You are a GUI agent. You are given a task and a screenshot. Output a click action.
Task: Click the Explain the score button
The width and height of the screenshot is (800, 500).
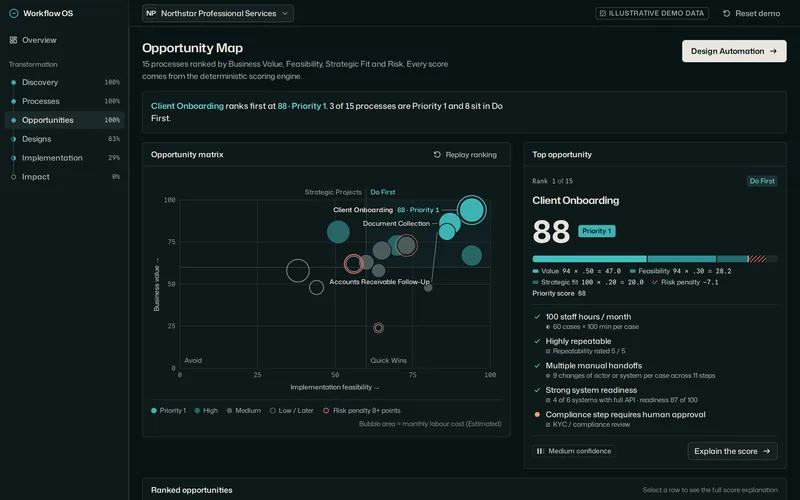[x=732, y=451]
